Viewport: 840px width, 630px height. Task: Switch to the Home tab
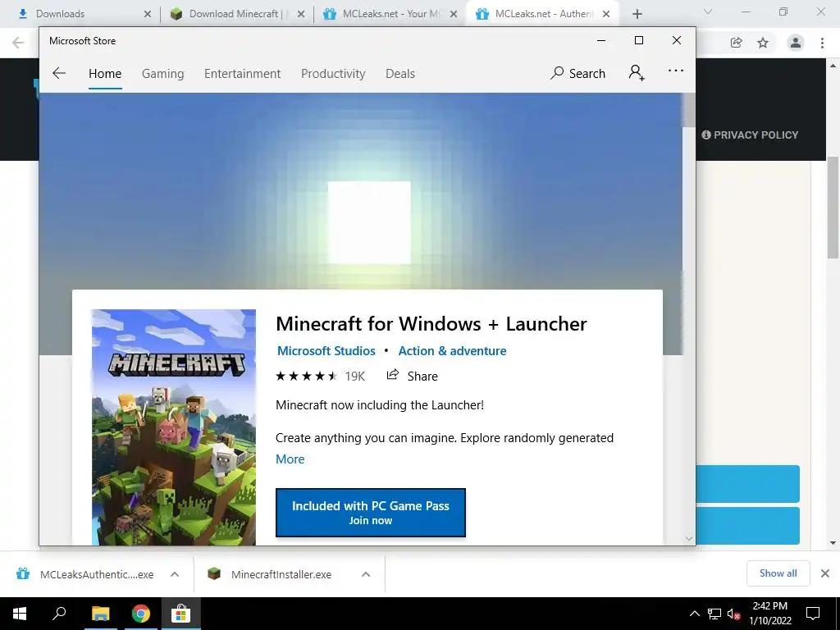pyautogui.click(x=105, y=73)
